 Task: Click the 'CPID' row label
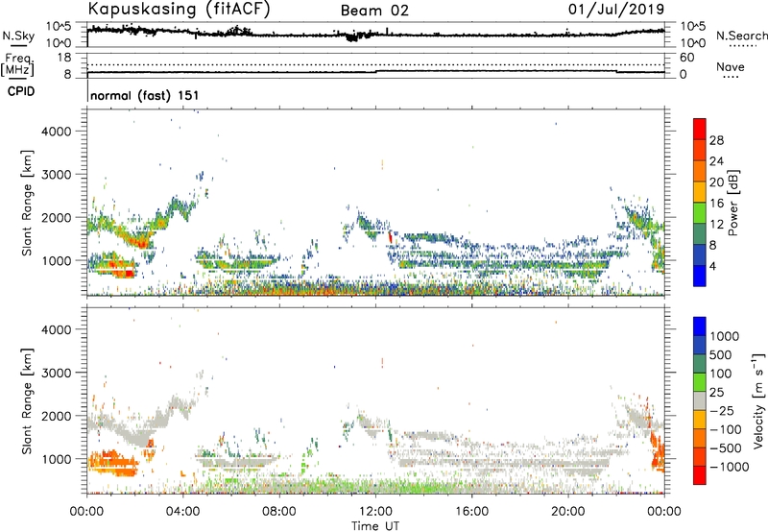(21, 91)
